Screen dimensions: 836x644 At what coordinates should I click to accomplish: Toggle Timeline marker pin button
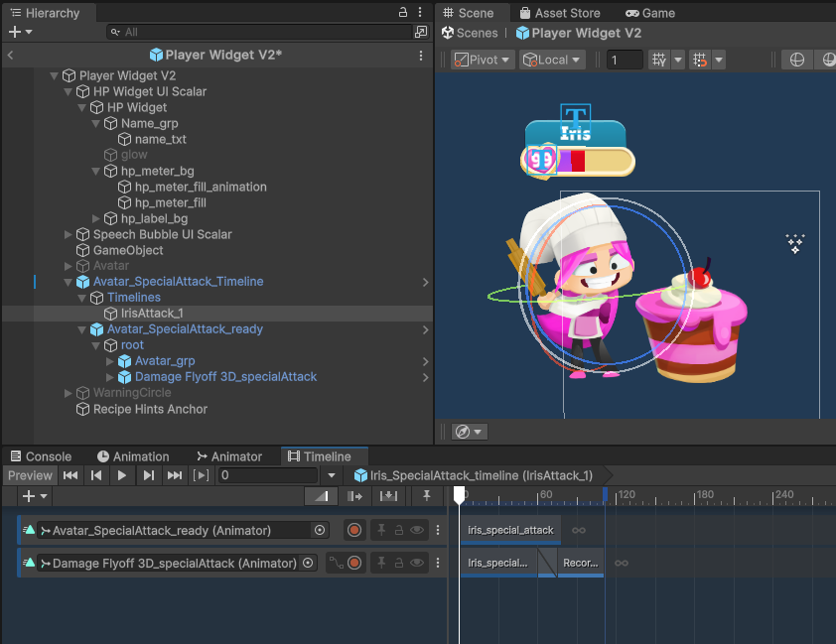[x=427, y=496]
